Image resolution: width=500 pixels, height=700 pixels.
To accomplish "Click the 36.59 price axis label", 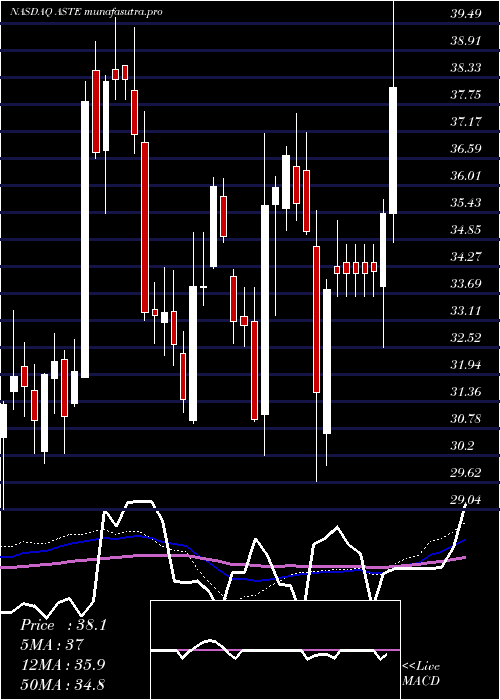I will pos(466,149).
